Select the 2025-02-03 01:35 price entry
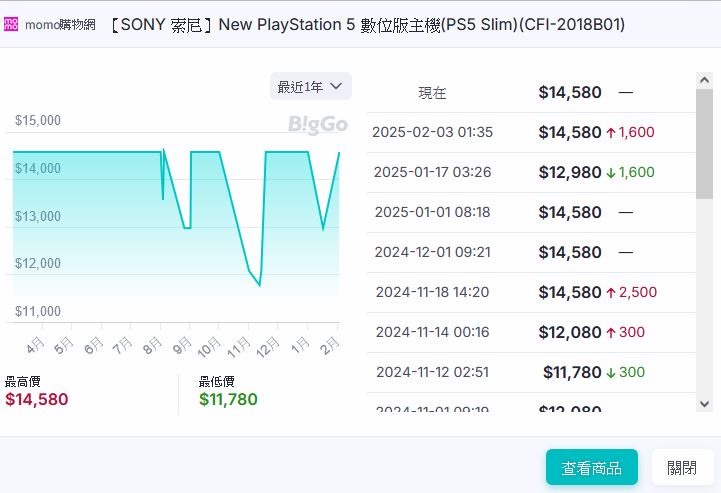The height and width of the screenshot is (493, 721). [x=531, y=132]
